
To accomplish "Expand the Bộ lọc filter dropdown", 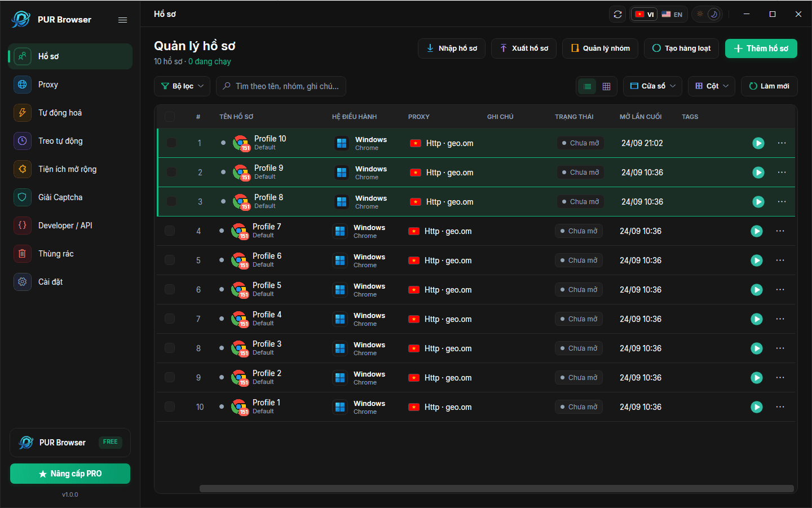I will click(182, 86).
